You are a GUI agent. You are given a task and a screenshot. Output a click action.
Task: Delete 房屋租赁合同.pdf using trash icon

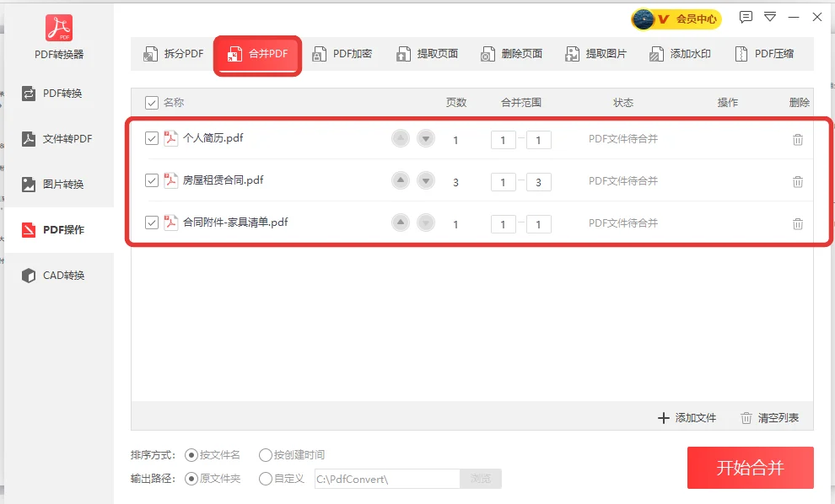click(798, 182)
